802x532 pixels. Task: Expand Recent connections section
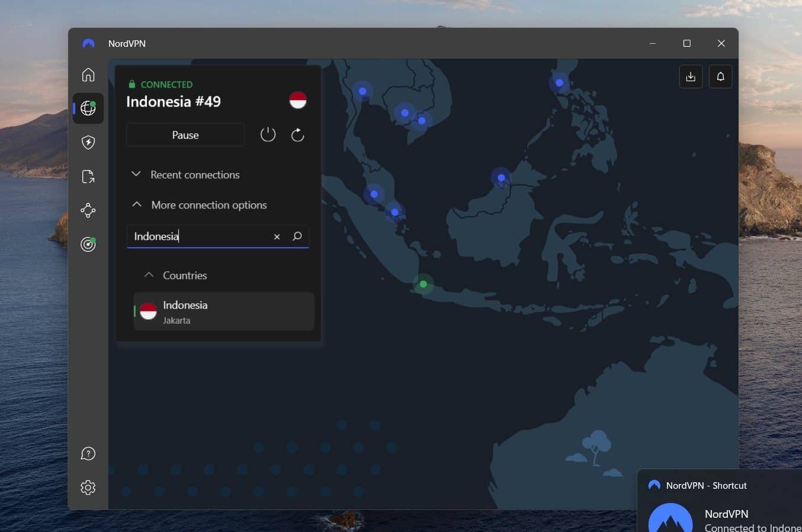point(186,175)
